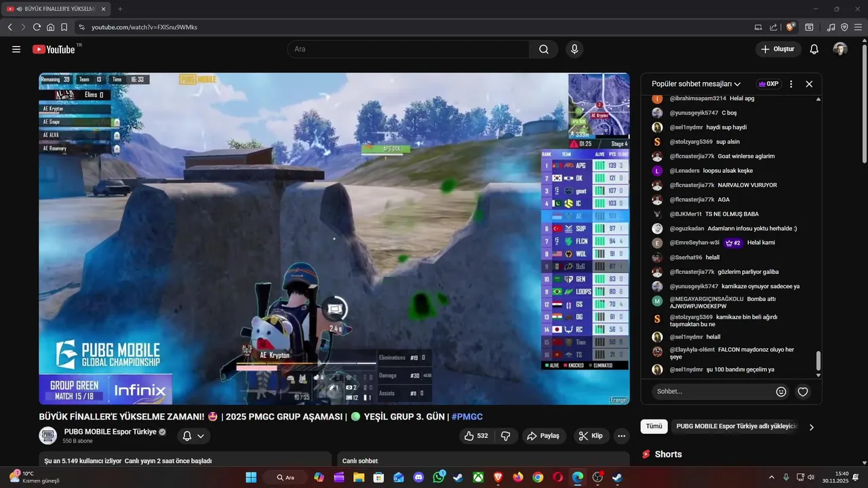Screen dimensions: 868x488
Task: Launch Xbox app from the taskbar
Action: (478, 477)
